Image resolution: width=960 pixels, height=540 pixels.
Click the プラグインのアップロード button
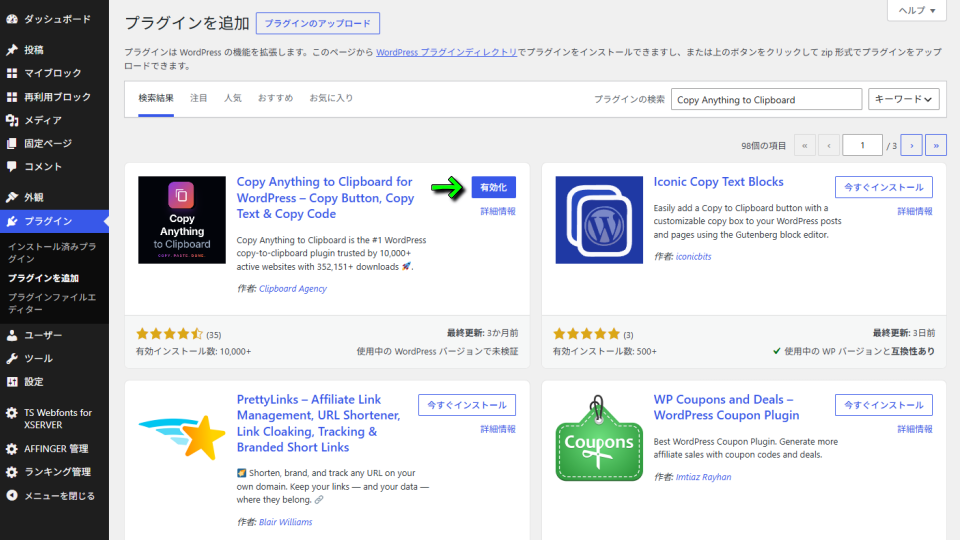click(x=318, y=23)
